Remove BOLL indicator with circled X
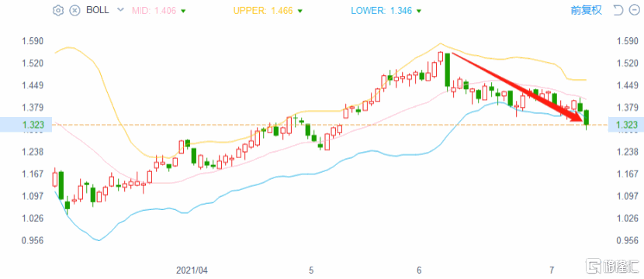This screenshot has height=279, width=644. point(74,10)
